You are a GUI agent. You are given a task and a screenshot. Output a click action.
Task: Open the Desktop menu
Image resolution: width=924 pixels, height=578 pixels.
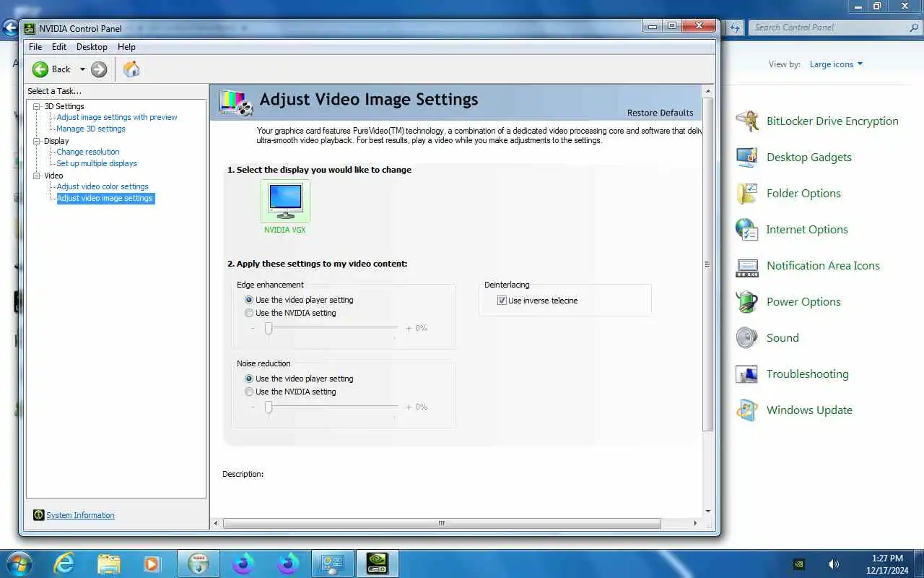[x=92, y=47]
